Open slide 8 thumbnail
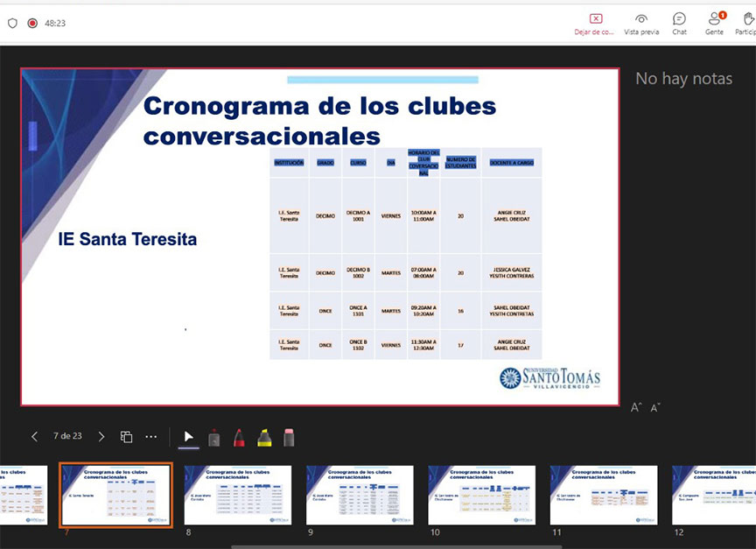 point(238,495)
